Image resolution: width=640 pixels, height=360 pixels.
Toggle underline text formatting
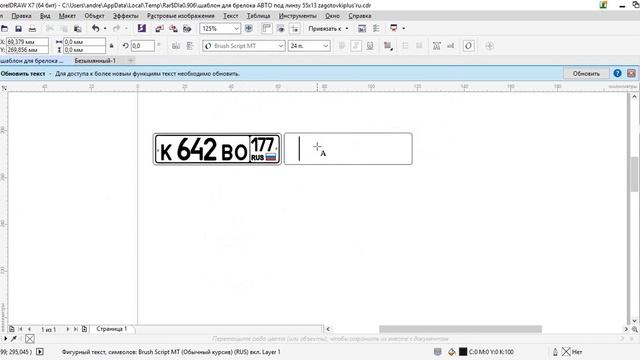pyautogui.click(x=370, y=46)
